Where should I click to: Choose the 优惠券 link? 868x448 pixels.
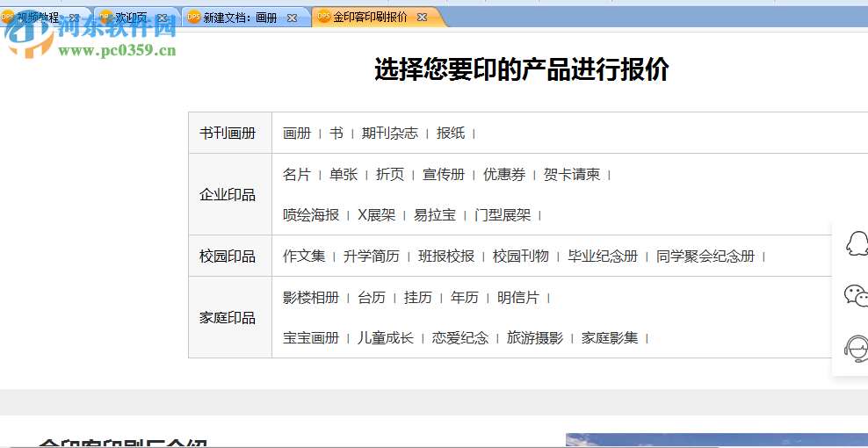coord(504,175)
